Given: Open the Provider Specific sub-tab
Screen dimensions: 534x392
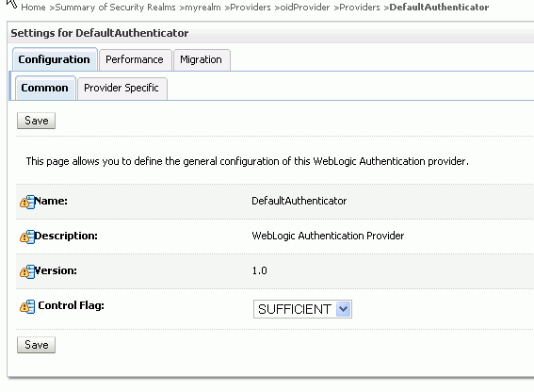Looking at the screenshot, I should (x=121, y=89).
